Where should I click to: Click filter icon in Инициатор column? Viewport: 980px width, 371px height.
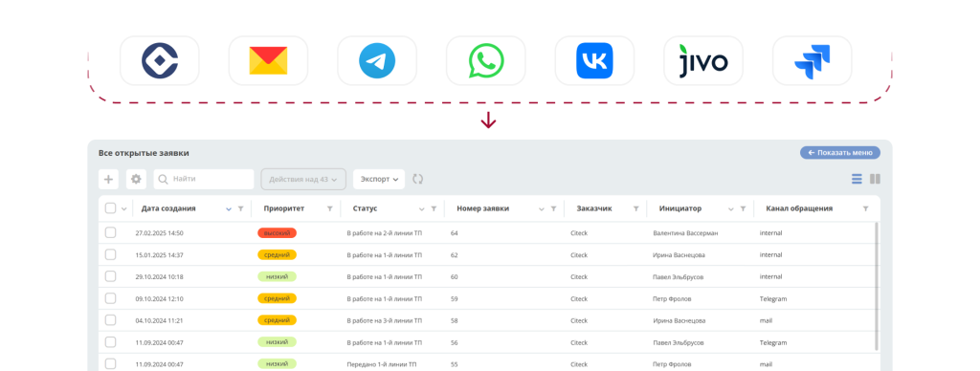pyautogui.click(x=743, y=208)
